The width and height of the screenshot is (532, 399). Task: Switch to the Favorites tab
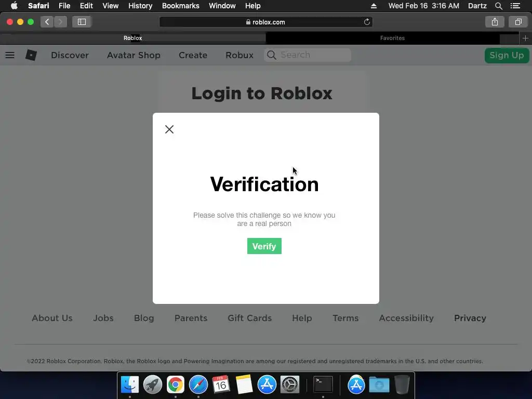click(x=392, y=38)
